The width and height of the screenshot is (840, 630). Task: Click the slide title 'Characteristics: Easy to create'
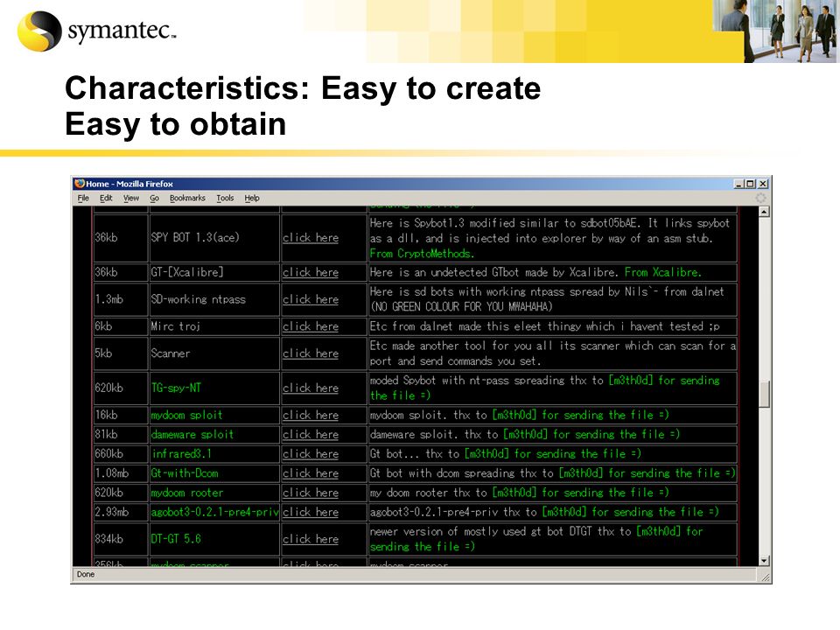pyautogui.click(x=303, y=88)
